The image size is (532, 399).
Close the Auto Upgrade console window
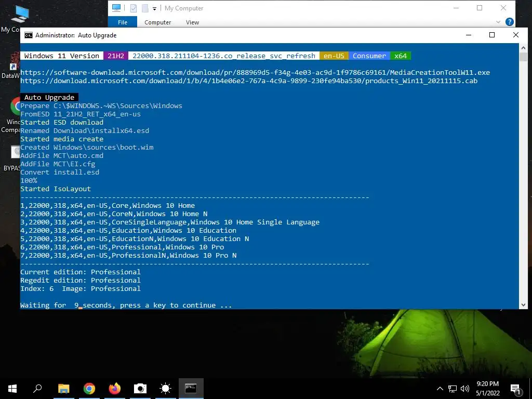(x=516, y=35)
